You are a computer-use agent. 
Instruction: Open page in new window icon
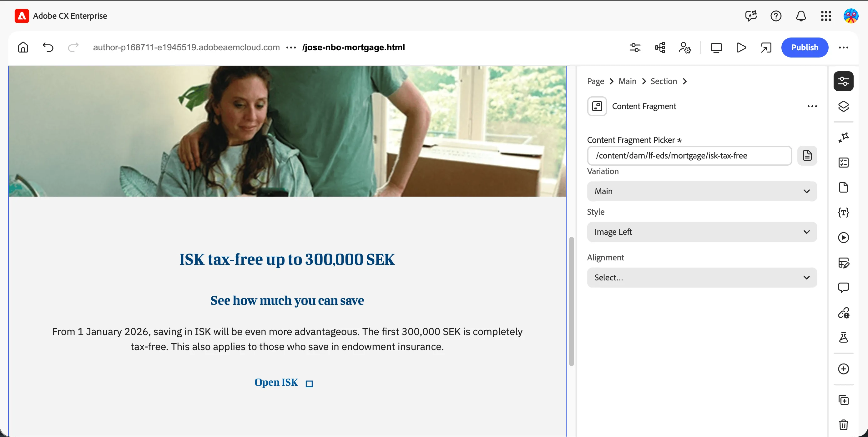(x=766, y=48)
